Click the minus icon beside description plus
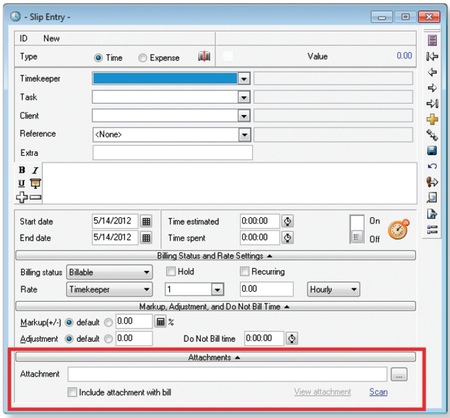 pos(35,198)
